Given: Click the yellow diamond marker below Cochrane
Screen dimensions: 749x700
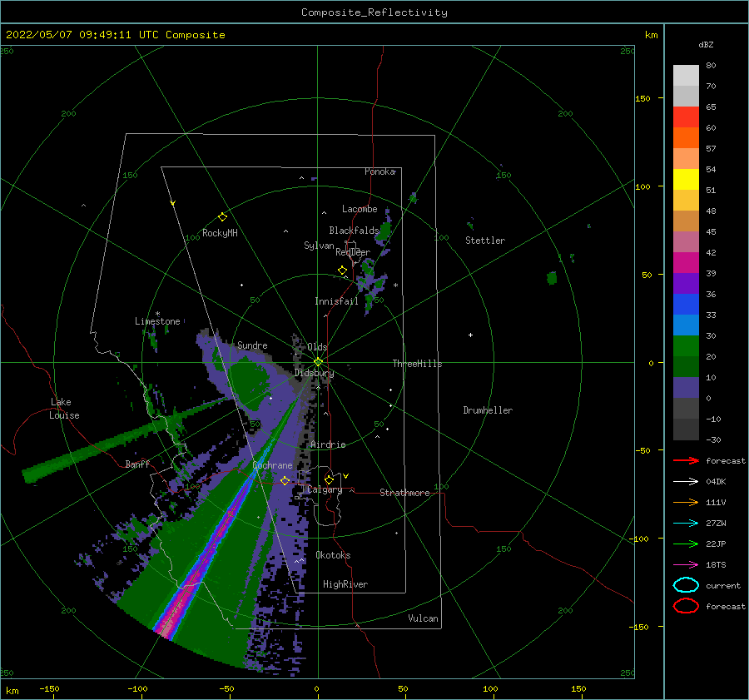Looking at the screenshot, I should (285, 480).
